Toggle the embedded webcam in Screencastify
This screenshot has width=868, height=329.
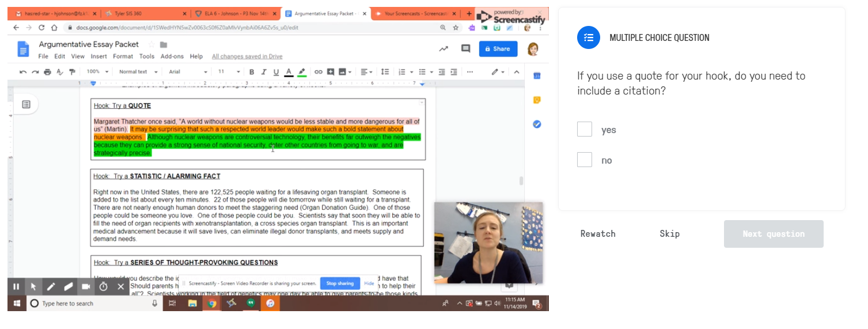click(86, 286)
